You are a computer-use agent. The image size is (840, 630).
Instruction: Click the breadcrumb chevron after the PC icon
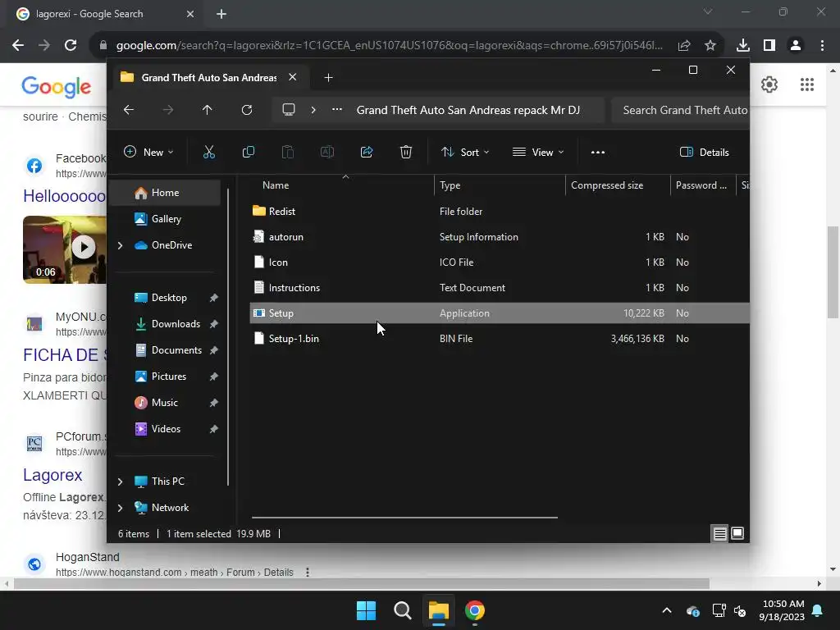(x=313, y=110)
